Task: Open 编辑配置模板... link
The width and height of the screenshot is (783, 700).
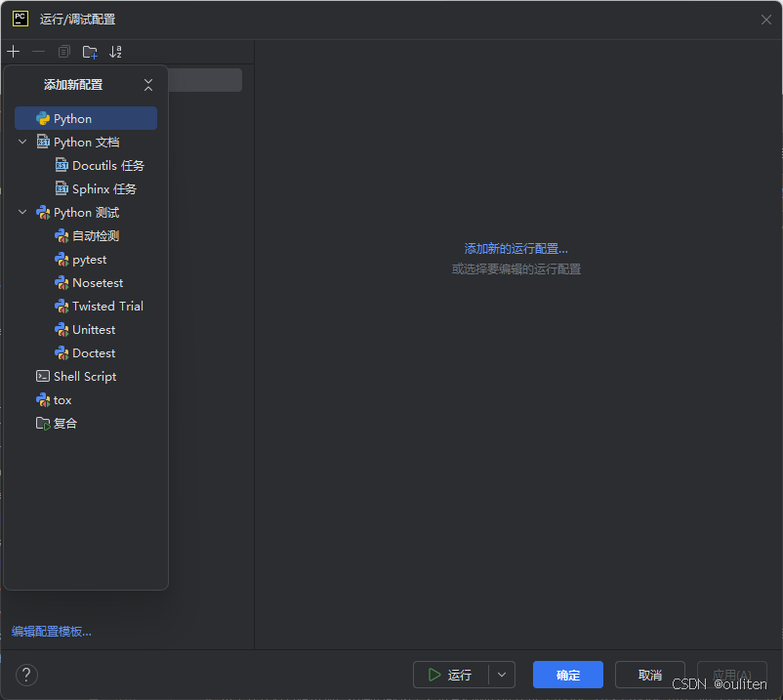Action: [52, 632]
